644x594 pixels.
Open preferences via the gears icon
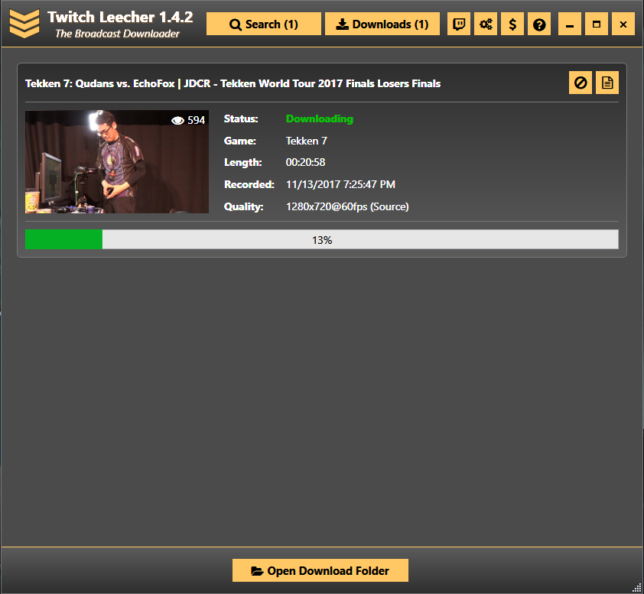(x=485, y=24)
